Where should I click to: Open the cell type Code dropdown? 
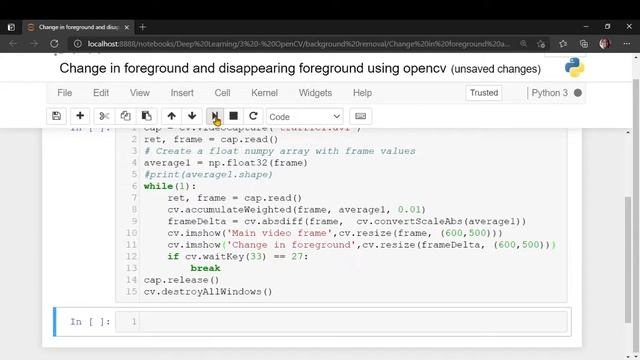304,117
